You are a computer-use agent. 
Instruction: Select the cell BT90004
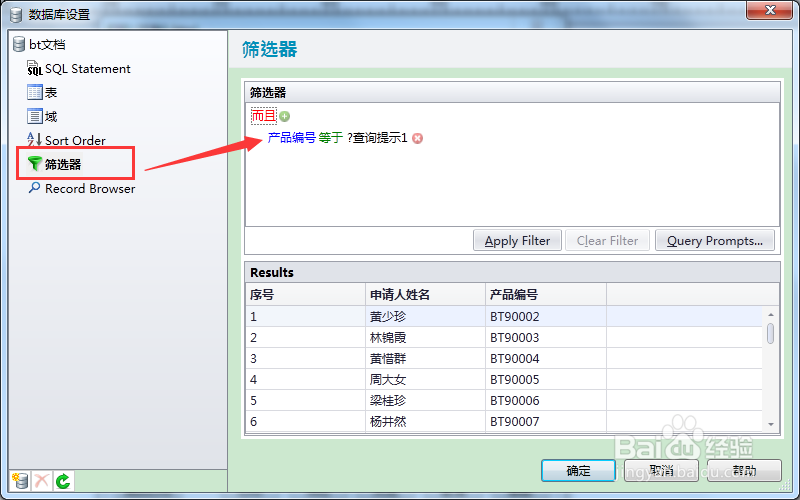[546, 358]
